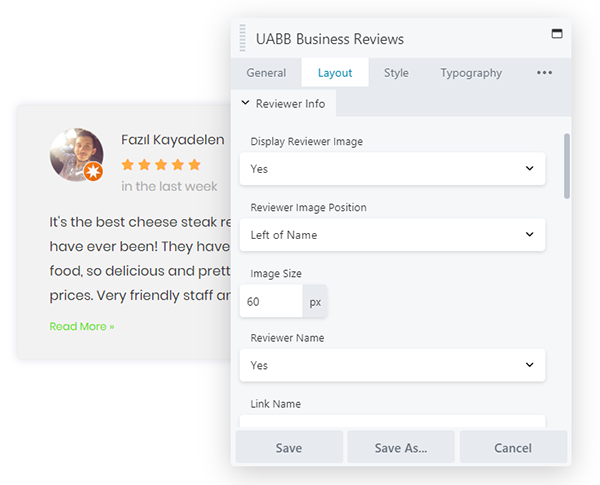Click the panel maximize icon
Image resolution: width=600 pixels, height=485 pixels.
tap(557, 34)
